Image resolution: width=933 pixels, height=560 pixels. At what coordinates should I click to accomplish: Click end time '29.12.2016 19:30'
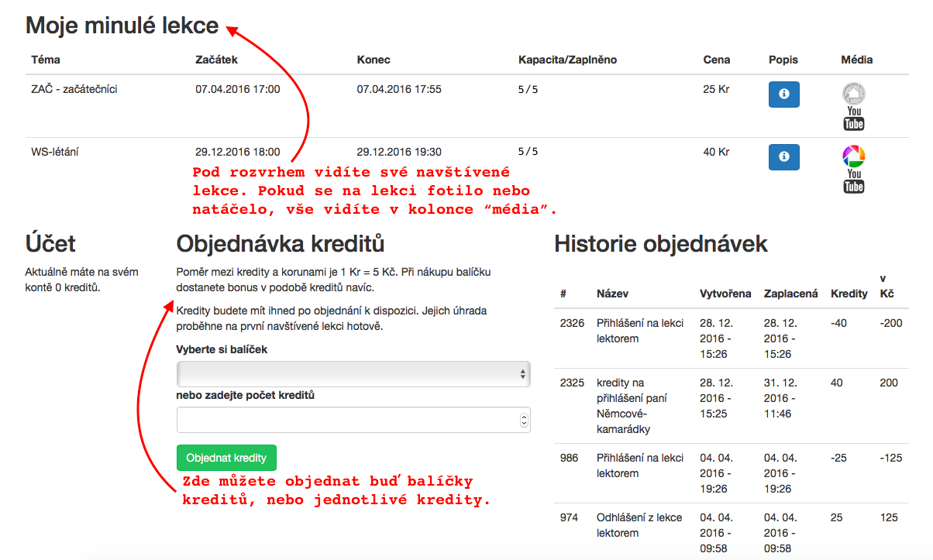399,152
